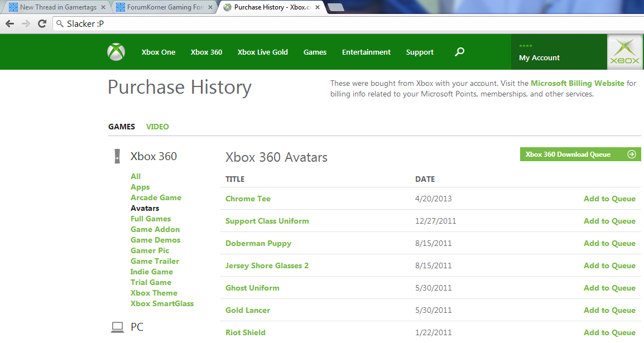
Task: Add Doberman Puppy to queue
Action: tap(609, 243)
